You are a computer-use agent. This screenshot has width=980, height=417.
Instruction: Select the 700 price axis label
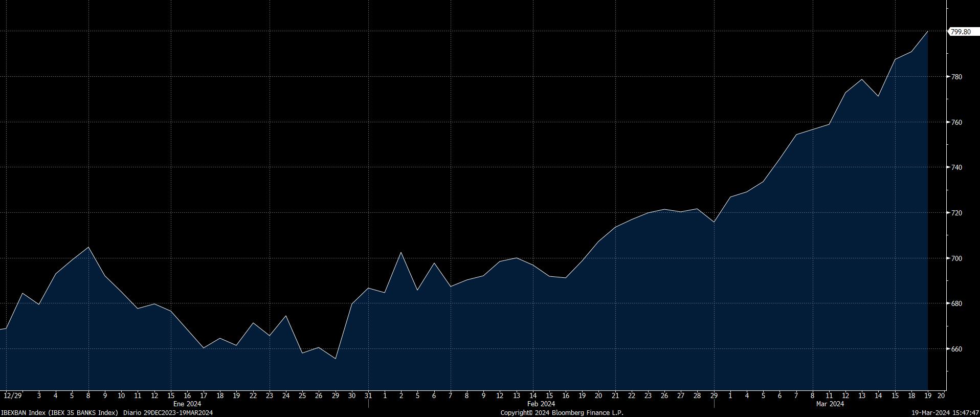point(956,258)
